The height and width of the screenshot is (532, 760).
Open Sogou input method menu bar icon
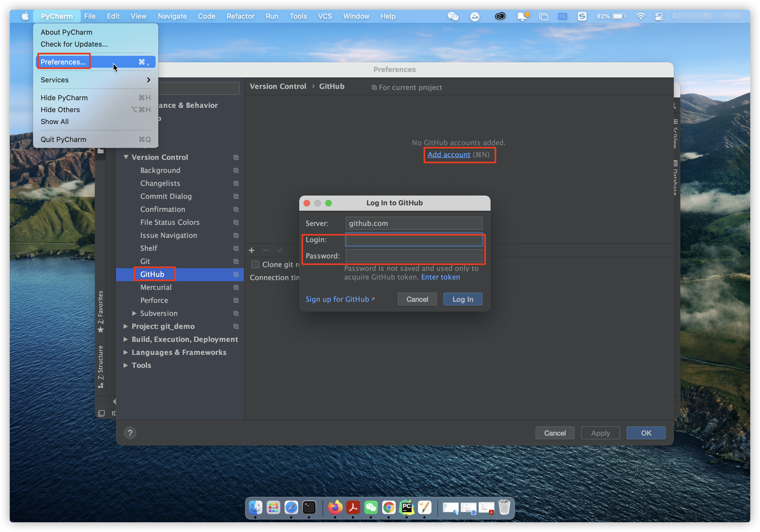click(582, 16)
